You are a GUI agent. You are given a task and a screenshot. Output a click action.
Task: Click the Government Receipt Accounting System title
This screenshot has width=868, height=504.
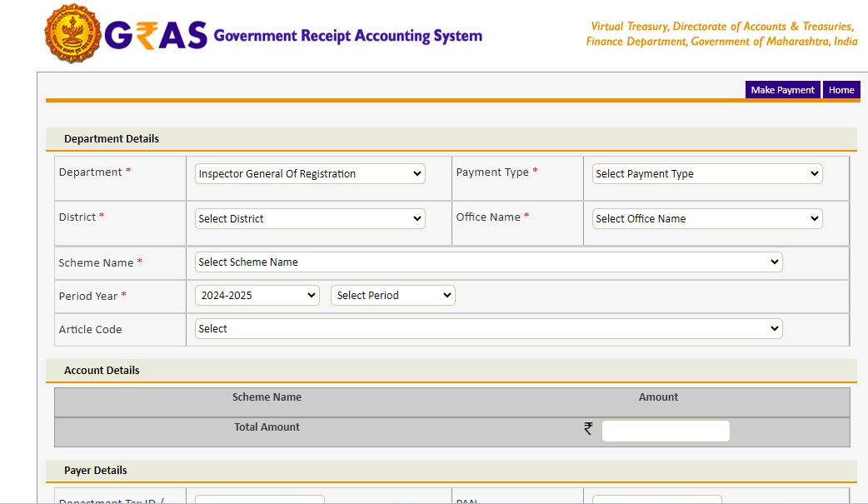(x=347, y=36)
